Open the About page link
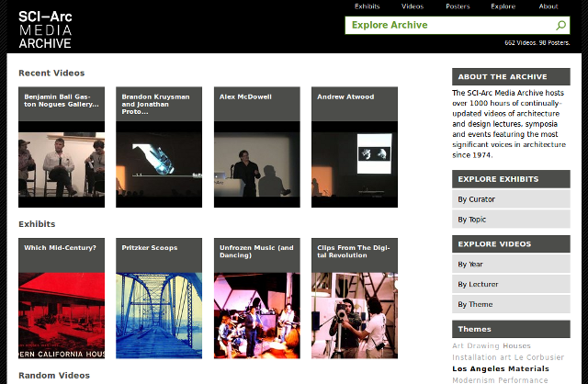The width and height of the screenshot is (588, 384). click(548, 6)
